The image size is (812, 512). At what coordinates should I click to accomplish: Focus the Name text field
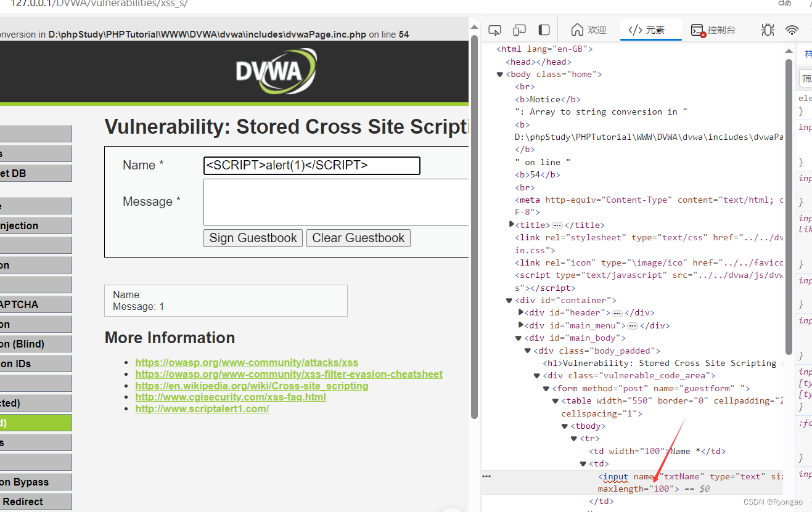(x=312, y=166)
